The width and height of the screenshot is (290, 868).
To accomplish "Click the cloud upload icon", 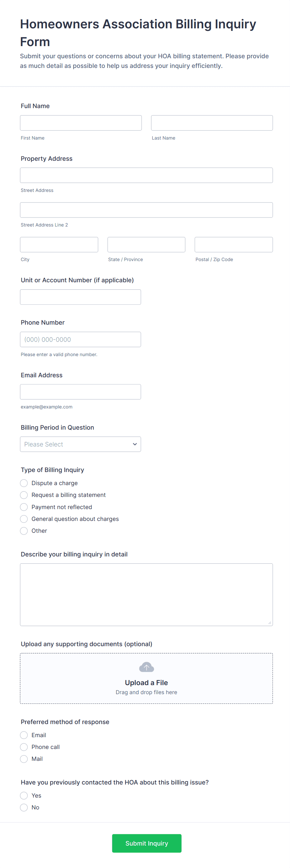I will point(146,667).
